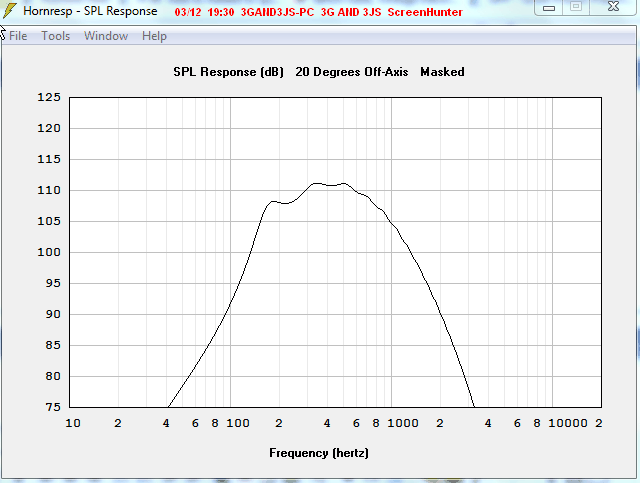
Task: Close the Hornresp SPL Response window
Action: (613, 7)
